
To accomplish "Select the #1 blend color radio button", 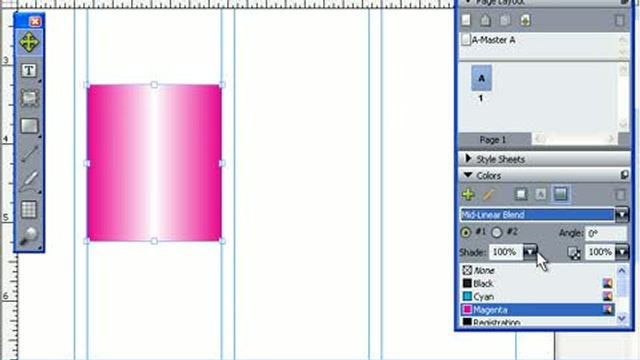I will (465, 233).
